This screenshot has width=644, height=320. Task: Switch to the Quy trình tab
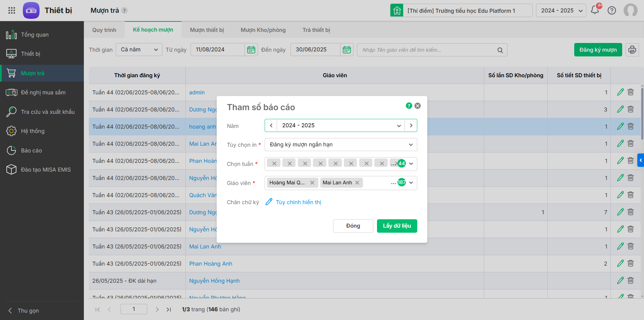coord(104,30)
